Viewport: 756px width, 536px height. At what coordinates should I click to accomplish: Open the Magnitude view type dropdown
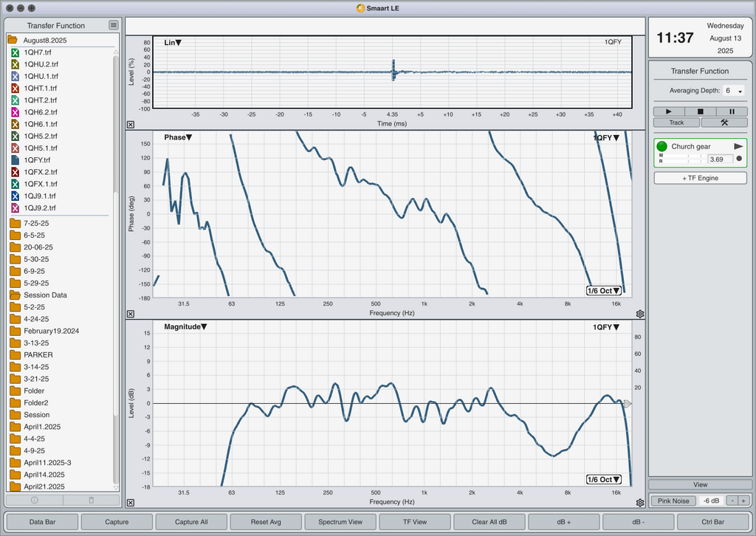tap(185, 327)
